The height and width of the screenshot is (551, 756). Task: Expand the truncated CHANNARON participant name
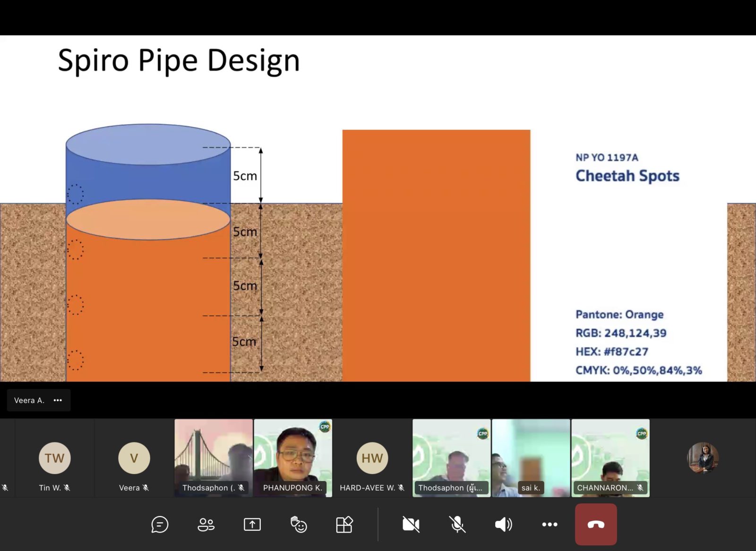[606, 488]
